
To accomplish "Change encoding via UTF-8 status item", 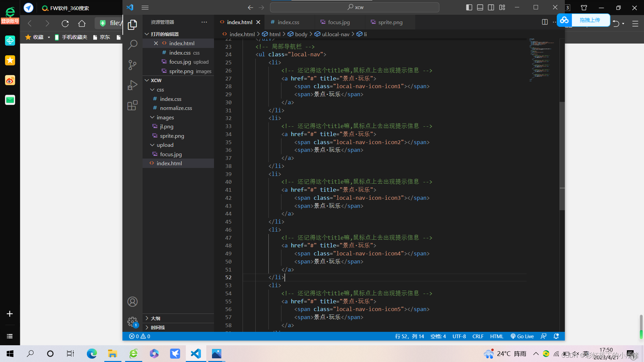I will (x=459, y=337).
